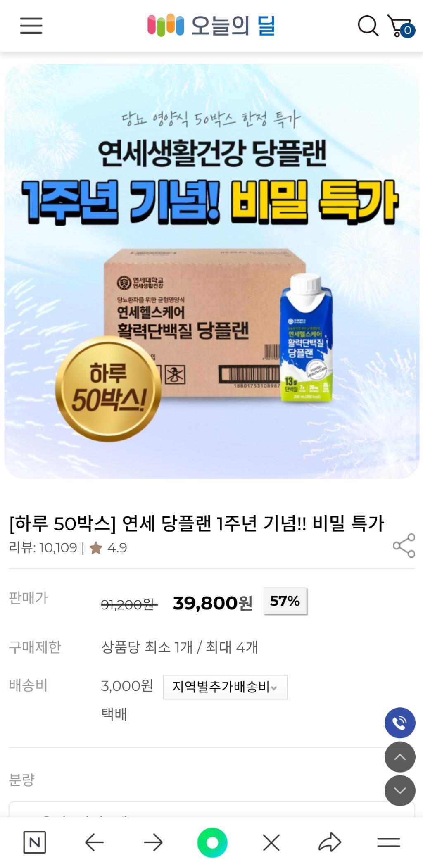Tap the share icon beside reviews
The image size is (423, 868).
coord(404,545)
